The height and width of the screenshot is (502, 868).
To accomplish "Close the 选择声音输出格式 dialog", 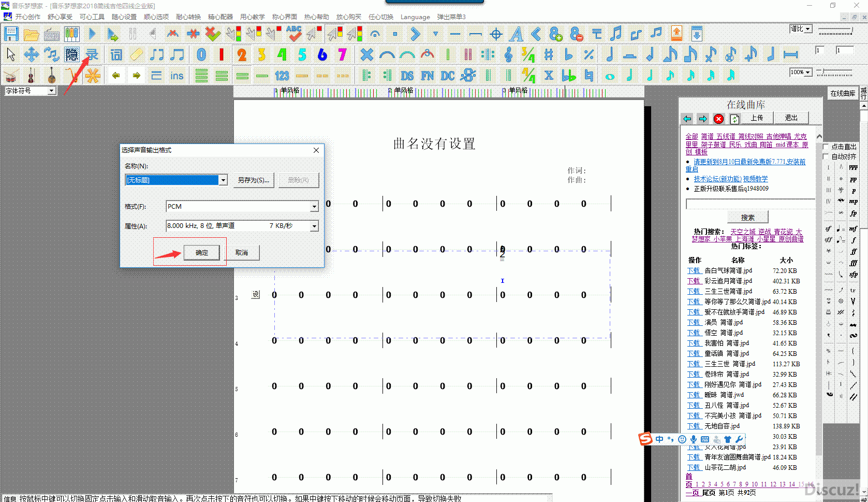I will pyautogui.click(x=316, y=150).
